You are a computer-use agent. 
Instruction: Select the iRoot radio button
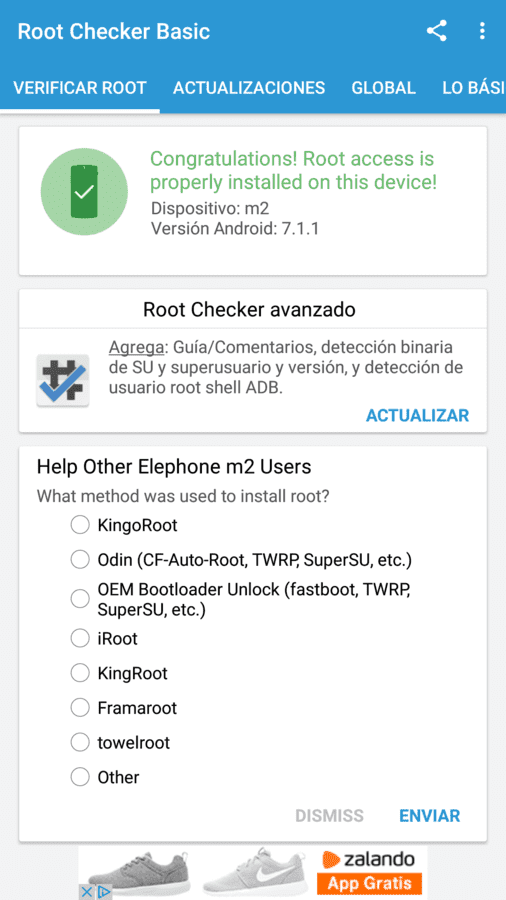coord(80,638)
